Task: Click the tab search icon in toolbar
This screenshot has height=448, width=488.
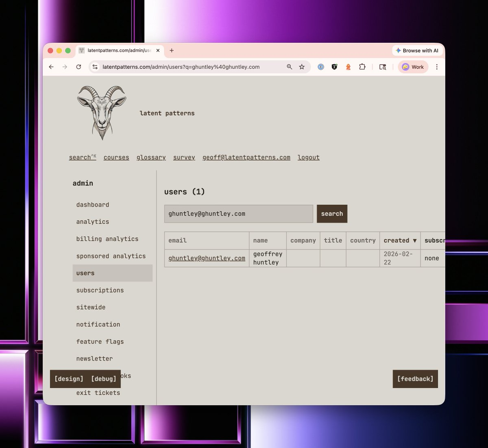Action: point(383,67)
